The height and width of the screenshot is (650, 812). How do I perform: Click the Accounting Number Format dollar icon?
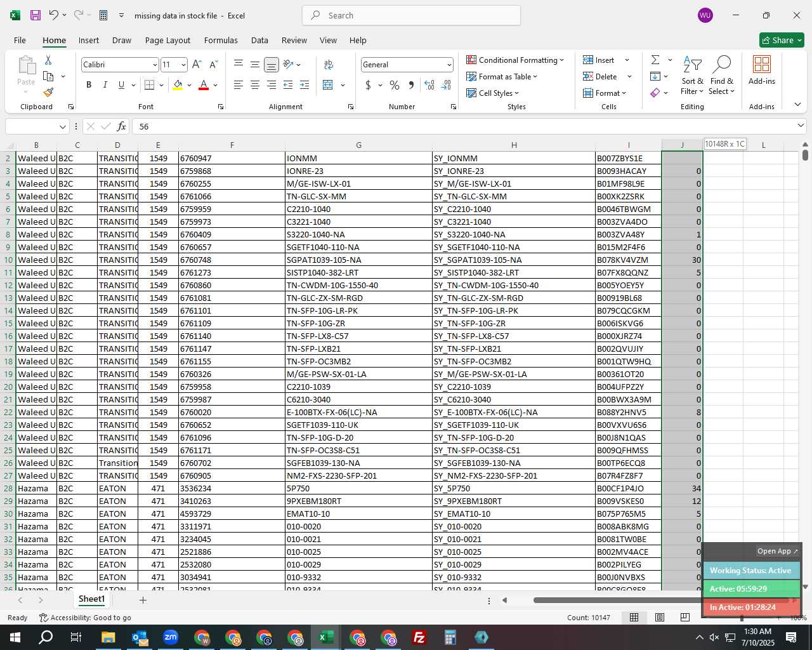coord(368,84)
